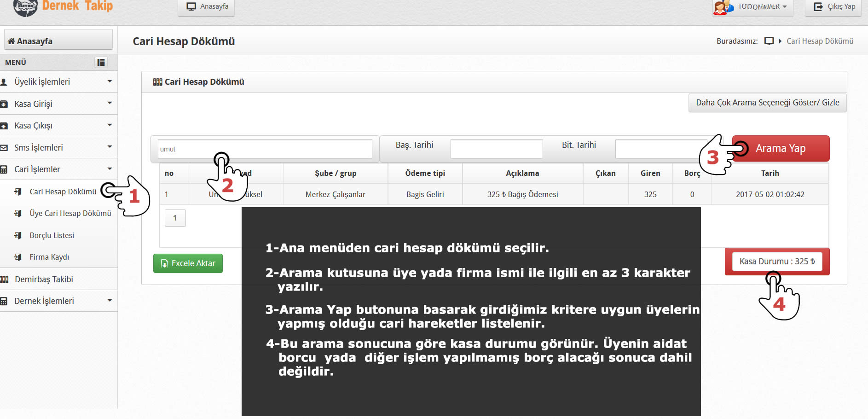The height and width of the screenshot is (419, 868).
Task: Click the Borçlu Listesi arrow icon
Action: 18,235
